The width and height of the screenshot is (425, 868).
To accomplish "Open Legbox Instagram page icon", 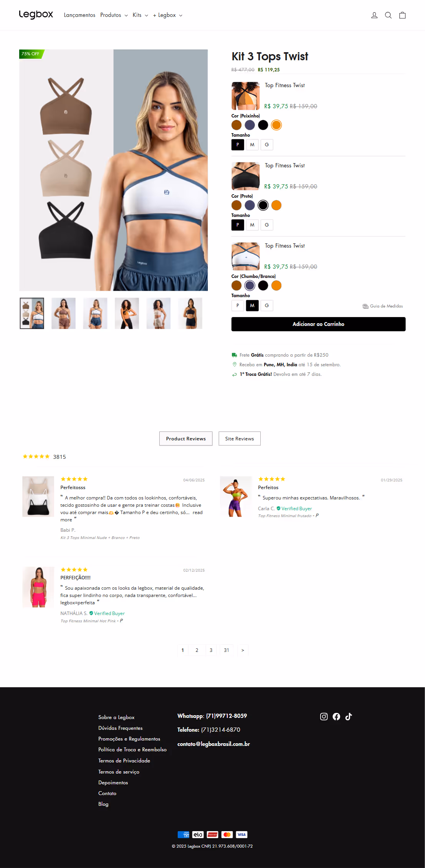I will coord(324,716).
